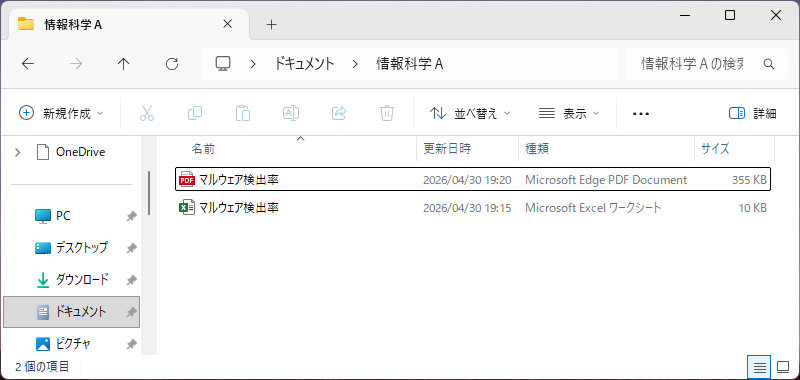Switch to details list view icon
800x380 pixels.
coord(760,367)
